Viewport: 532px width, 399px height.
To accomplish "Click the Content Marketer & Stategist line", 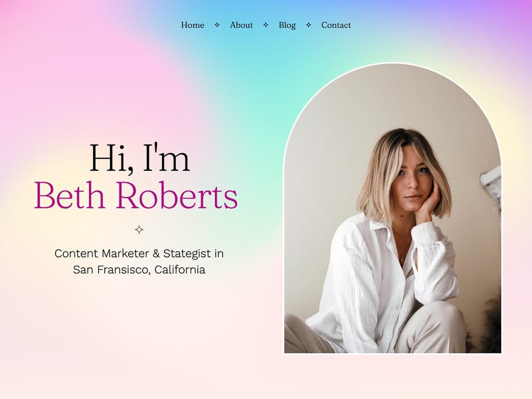I will [x=139, y=254].
